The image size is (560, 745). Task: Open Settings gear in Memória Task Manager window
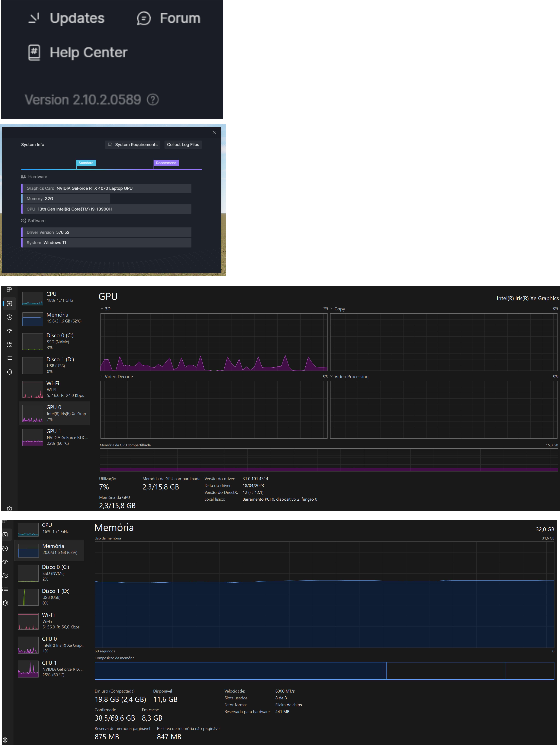(x=5, y=740)
